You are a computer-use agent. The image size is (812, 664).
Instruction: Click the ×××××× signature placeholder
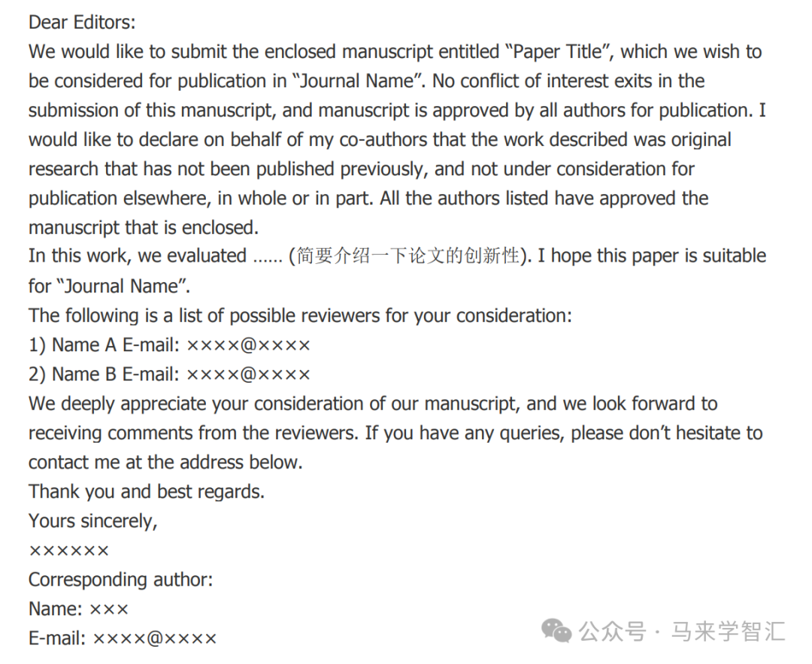(x=69, y=550)
